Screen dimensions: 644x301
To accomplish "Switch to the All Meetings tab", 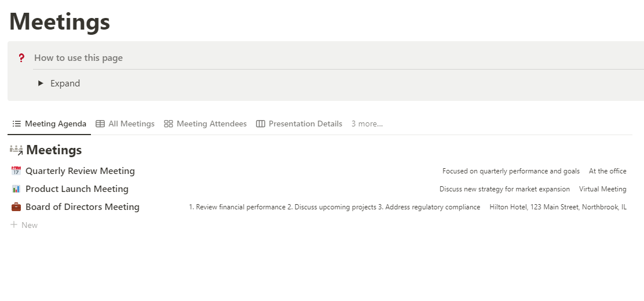I will 131,124.
